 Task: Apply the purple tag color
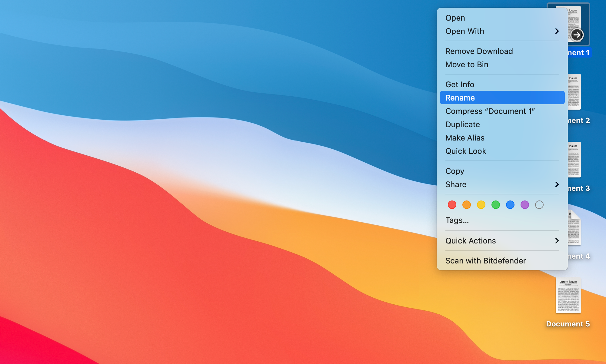pos(525,205)
